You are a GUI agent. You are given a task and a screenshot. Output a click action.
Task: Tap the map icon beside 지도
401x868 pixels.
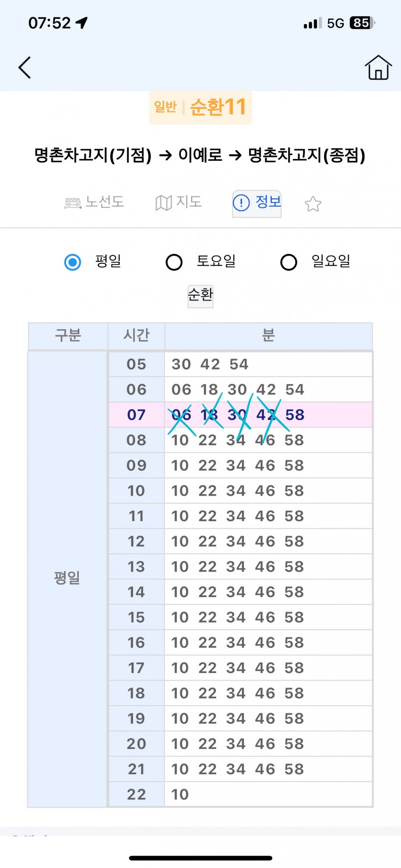163,203
